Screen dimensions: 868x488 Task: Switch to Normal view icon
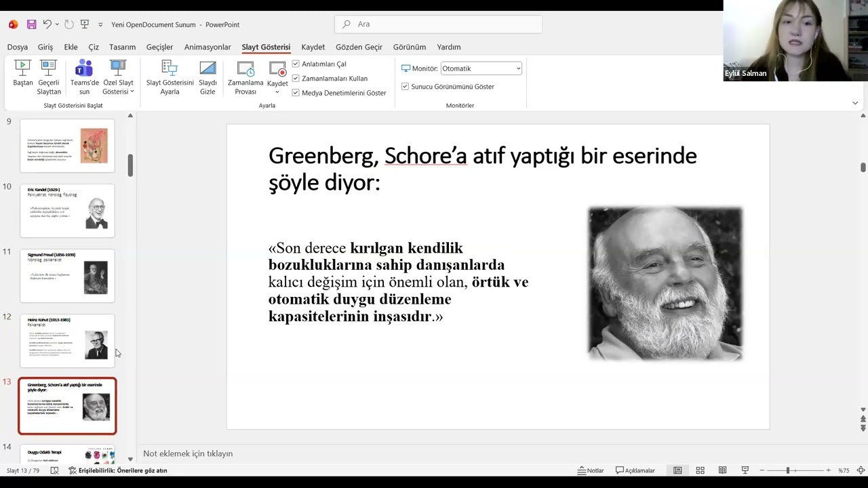[x=677, y=470]
